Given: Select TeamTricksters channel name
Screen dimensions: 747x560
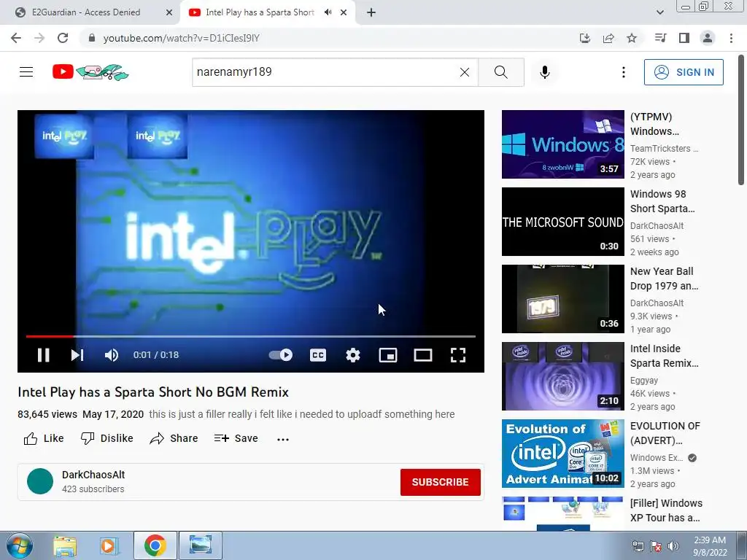Looking at the screenshot, I should tap(664, 149).
